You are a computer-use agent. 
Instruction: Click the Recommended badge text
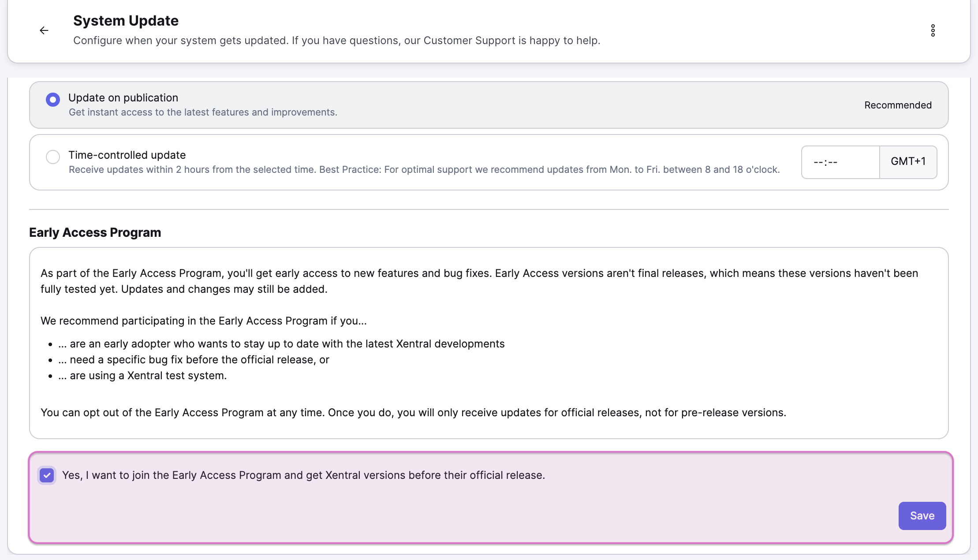pos(897,105)
